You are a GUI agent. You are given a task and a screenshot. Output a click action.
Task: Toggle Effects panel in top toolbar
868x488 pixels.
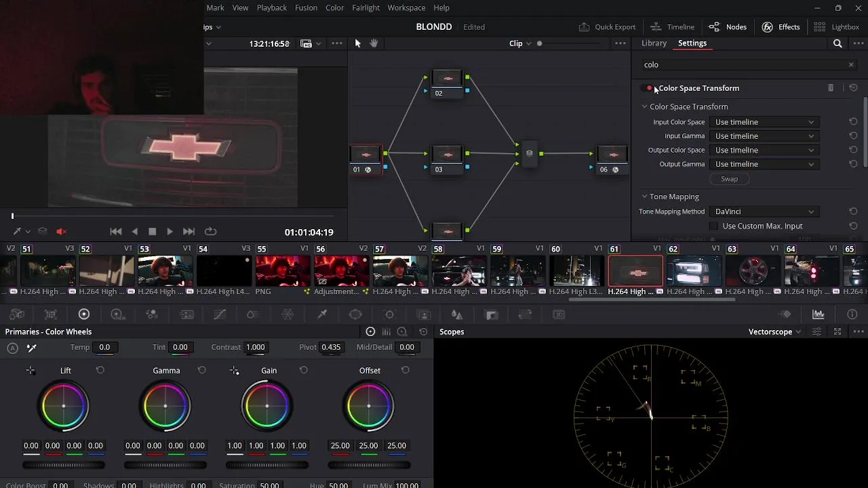tap(781, 27)
